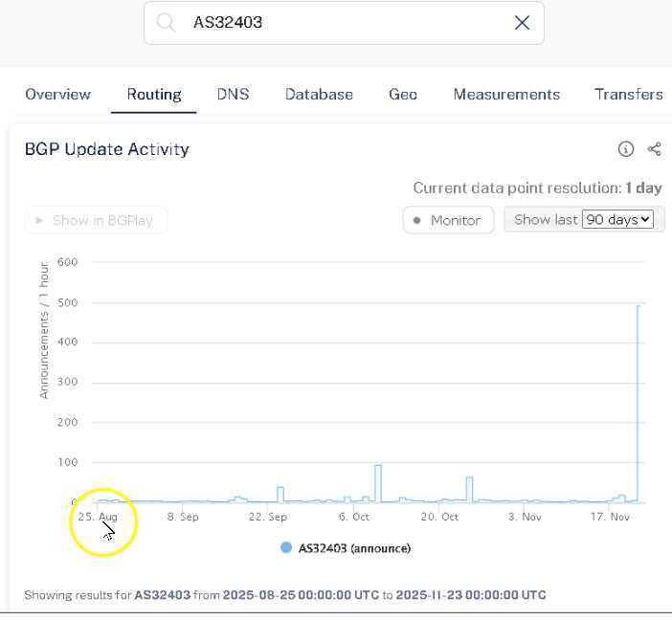Open the DNS tab
The image size is (672, 620).
point(233,95)
